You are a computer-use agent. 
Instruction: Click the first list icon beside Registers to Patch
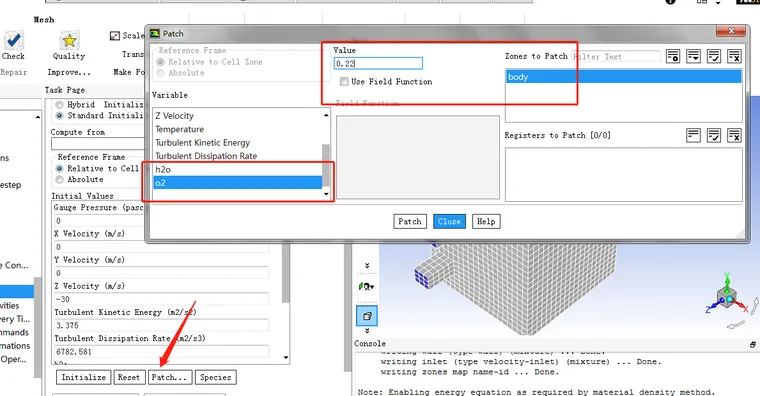[x=693, y=135]
